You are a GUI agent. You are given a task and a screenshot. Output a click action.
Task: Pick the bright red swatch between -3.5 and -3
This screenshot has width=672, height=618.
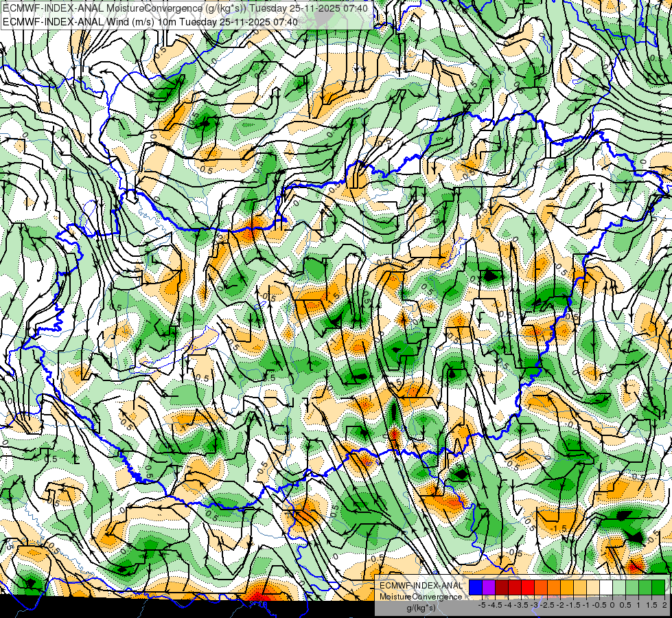528,587
